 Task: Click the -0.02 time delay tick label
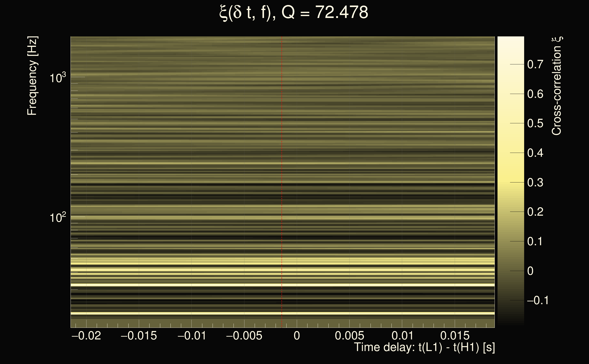[86, 336]
